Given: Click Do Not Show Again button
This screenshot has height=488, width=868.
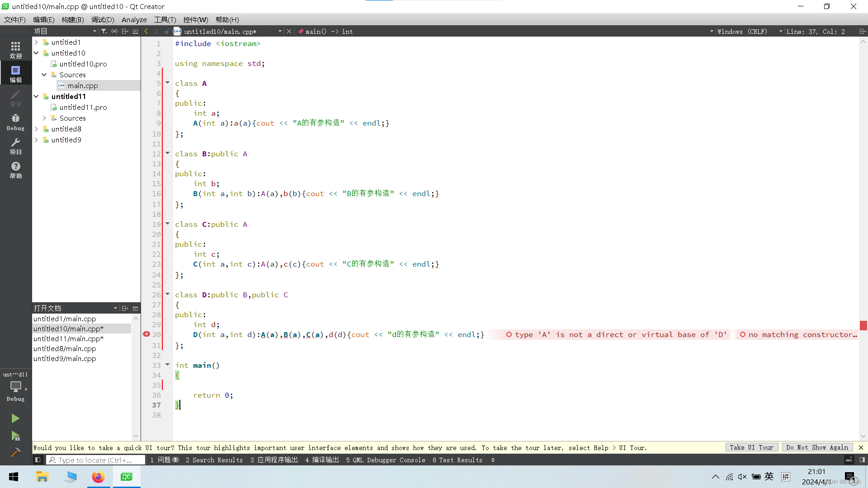Looking at the screenshot, I should [817, 447].
